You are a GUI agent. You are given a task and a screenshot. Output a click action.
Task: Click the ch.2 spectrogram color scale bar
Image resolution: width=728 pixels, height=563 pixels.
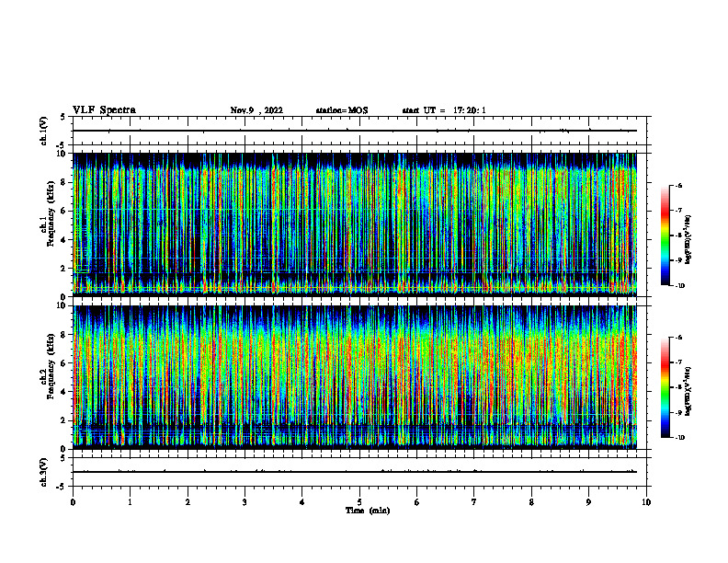[665, 387]
